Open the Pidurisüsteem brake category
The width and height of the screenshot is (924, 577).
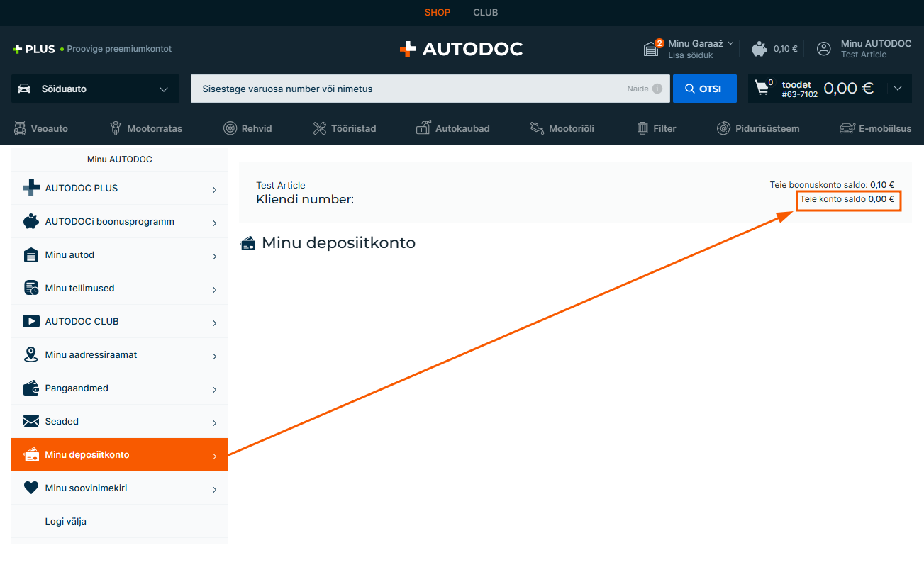tap(758, 128)
